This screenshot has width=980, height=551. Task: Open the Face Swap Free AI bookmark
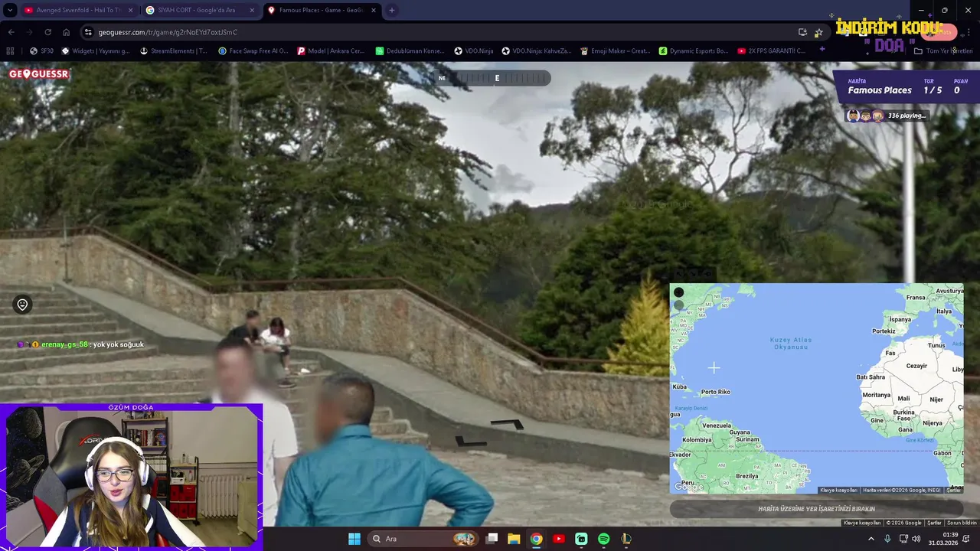[253, 51]
